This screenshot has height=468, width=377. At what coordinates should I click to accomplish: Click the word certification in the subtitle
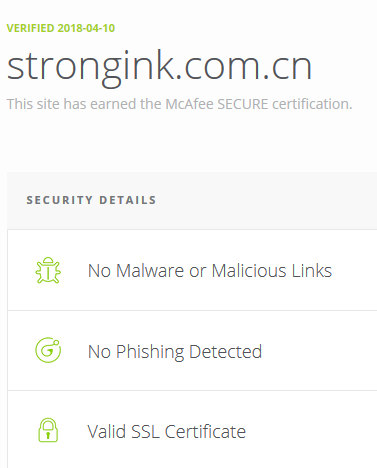[x=312, y=104]
